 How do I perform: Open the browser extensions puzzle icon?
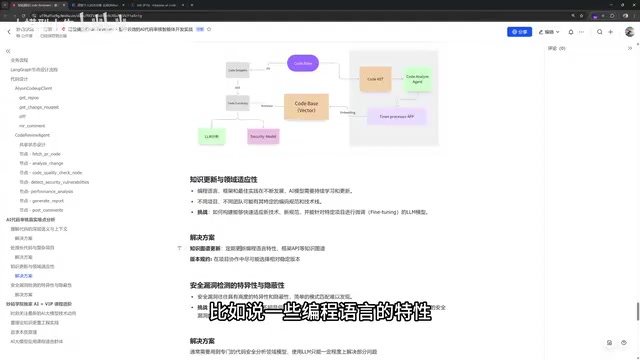612,16
